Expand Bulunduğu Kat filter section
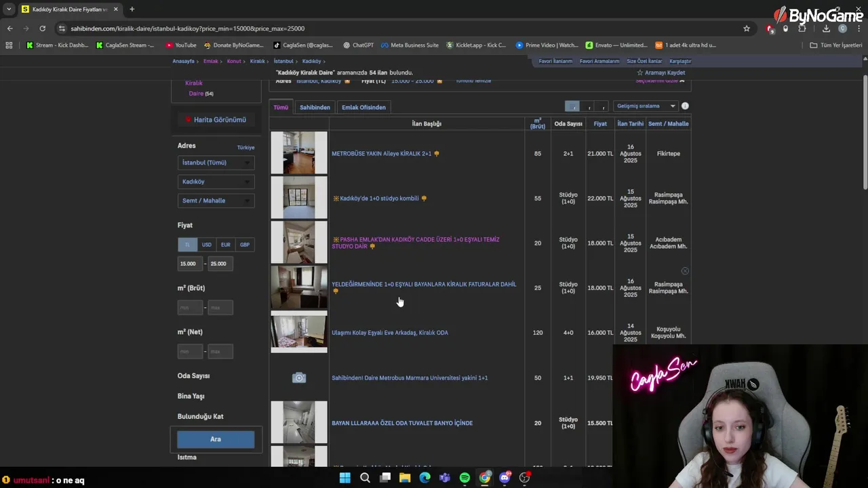Viewport: 868px width, 488px height. tap(200, 416)
